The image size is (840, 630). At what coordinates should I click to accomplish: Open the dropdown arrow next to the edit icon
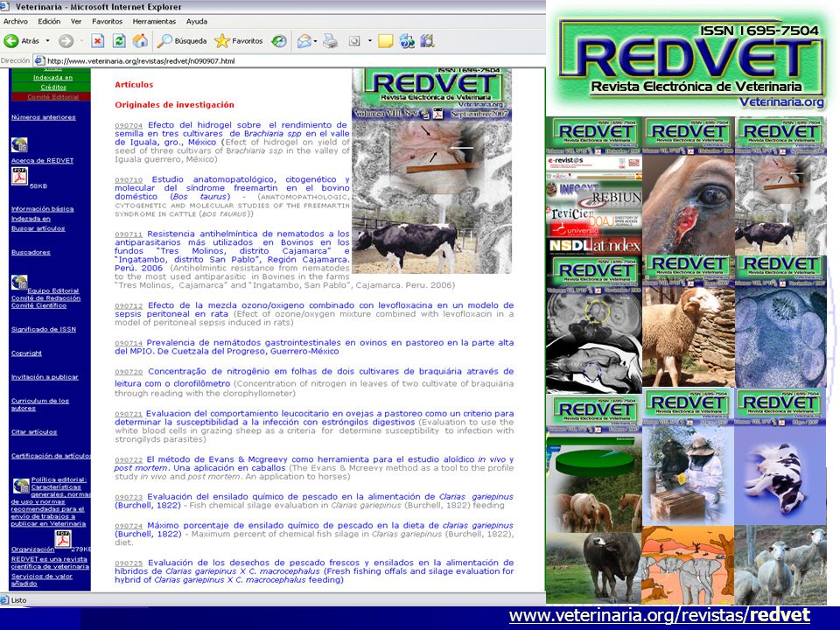click(x=369, y=41)
